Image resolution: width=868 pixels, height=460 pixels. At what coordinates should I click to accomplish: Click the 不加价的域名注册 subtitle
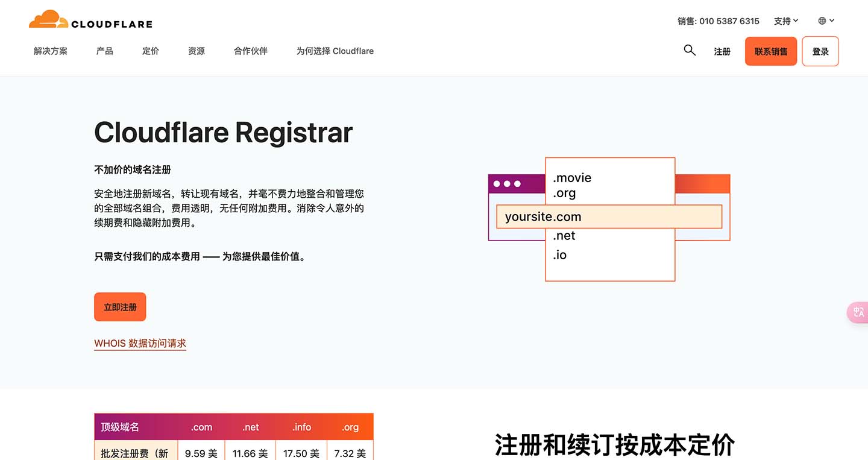point(133,170)
